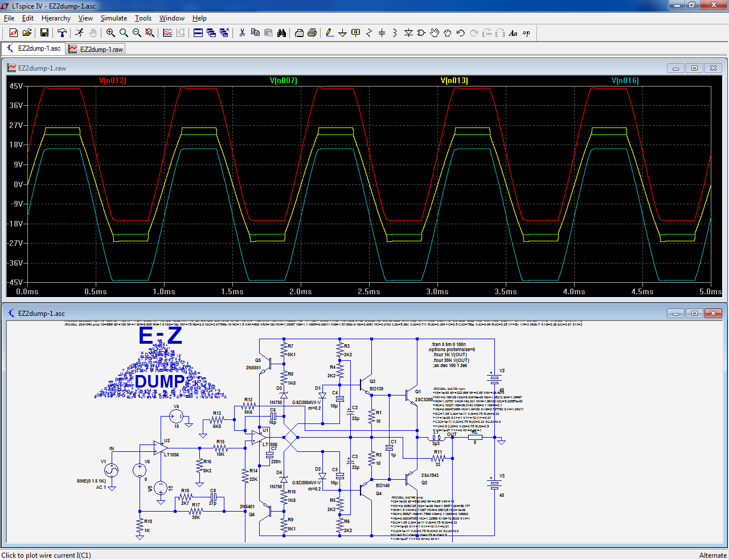The width and height of the screenshot is (729, 560).
Task: Click the red V(n012) trace label
Action: 113,81
